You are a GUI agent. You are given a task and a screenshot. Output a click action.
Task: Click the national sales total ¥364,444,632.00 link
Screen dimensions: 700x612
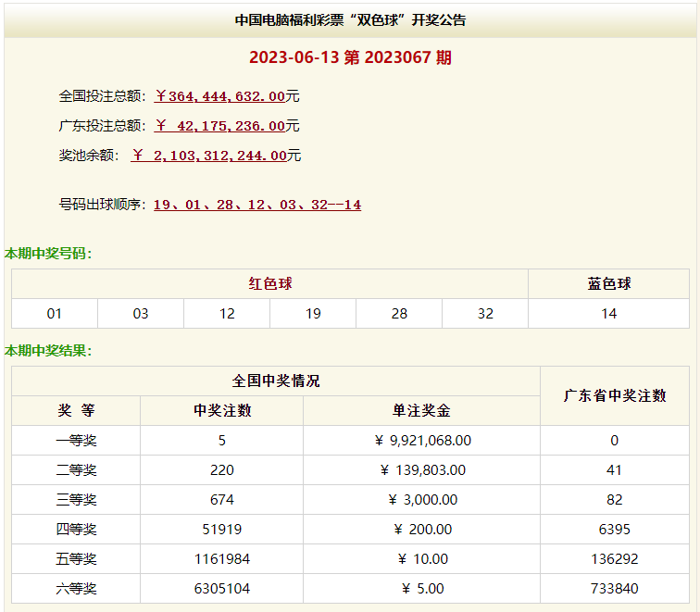tap(219, 96)
